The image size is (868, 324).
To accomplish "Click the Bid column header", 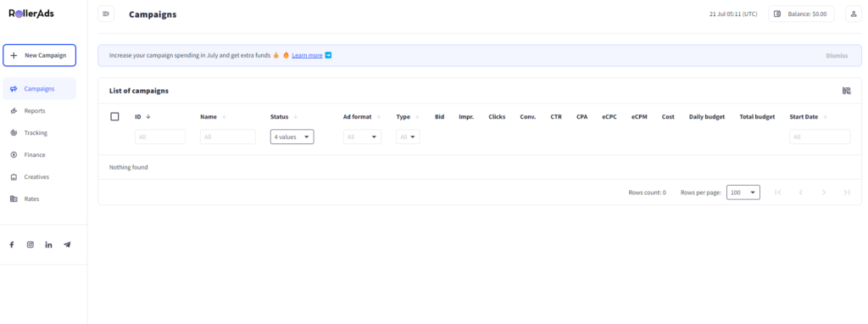I will 440,117.
